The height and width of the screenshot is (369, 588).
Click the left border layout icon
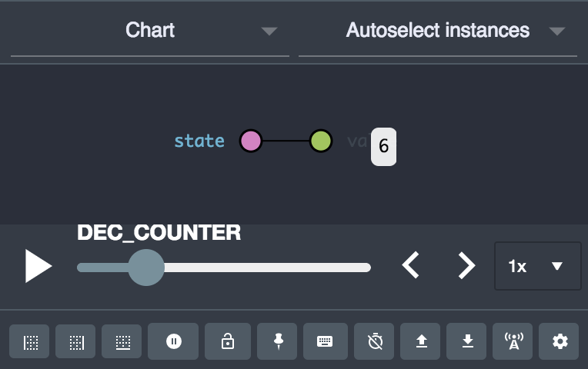coord(29,342)
